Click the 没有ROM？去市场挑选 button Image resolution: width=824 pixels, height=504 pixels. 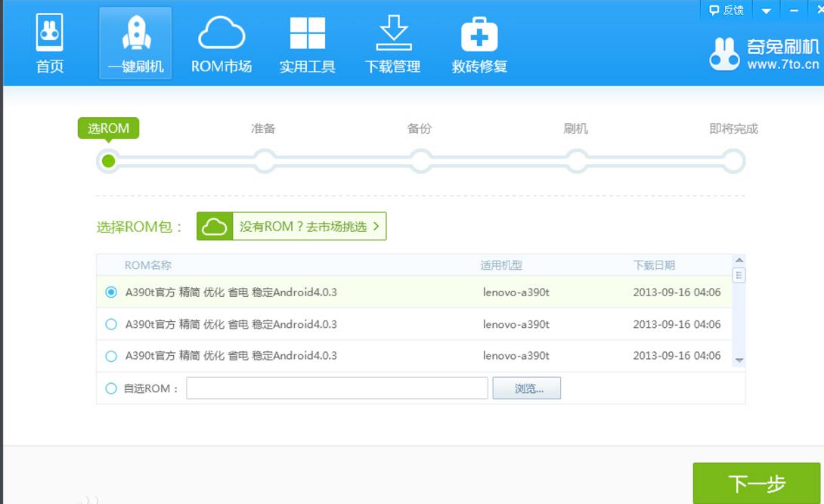292,227
